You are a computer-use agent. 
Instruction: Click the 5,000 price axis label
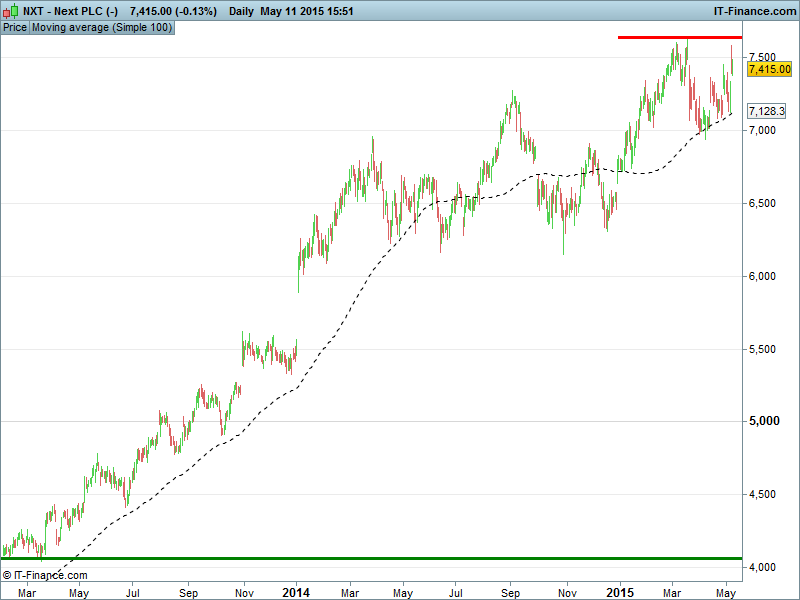(x=765, y=422)
